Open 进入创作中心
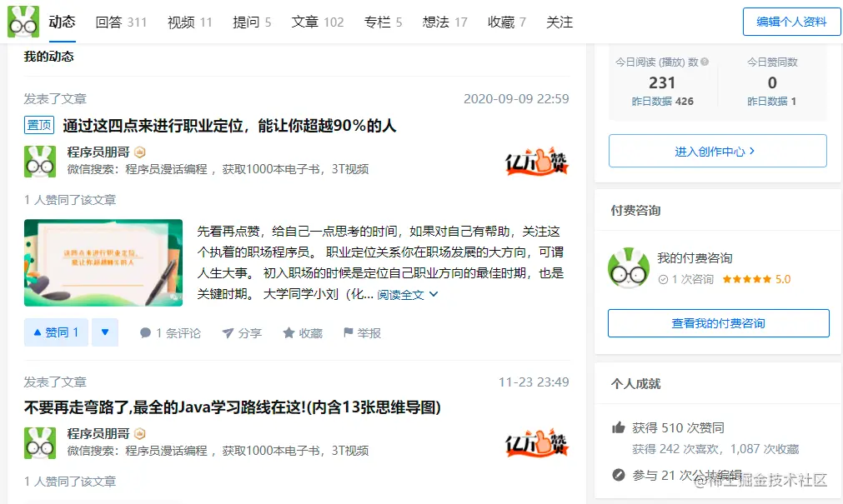The height and width of the screenshot is (504, 843). (716, 151)
